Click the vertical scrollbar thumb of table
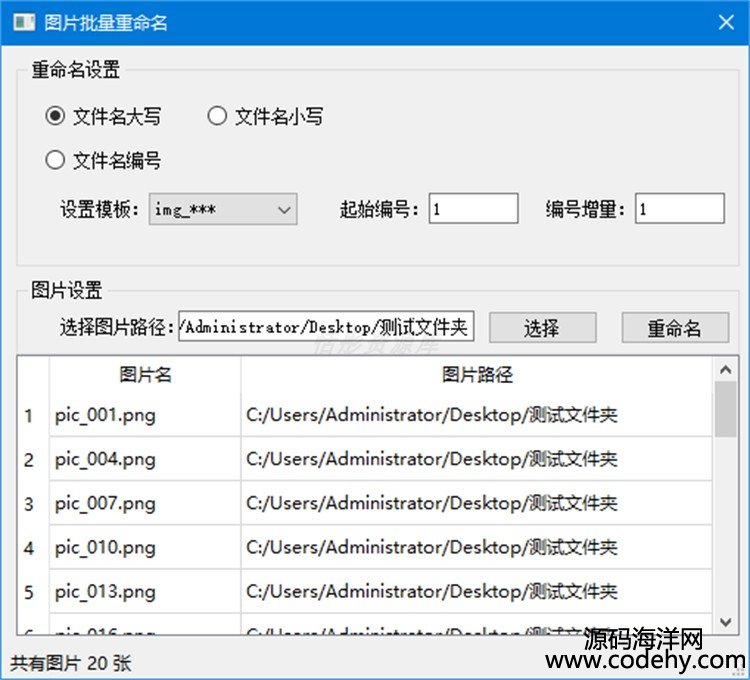This screenshot has width=750, height=680. pyautogui.click(x=726, y=408)
